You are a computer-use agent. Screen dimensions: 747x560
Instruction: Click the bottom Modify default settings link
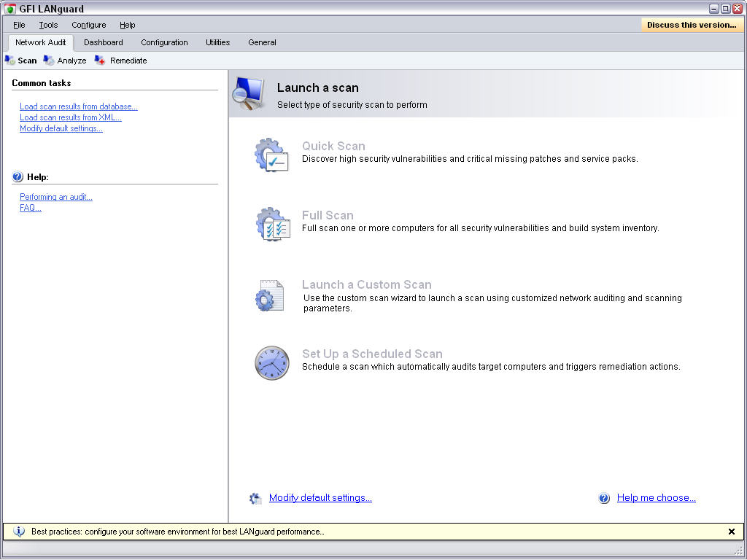321,497
